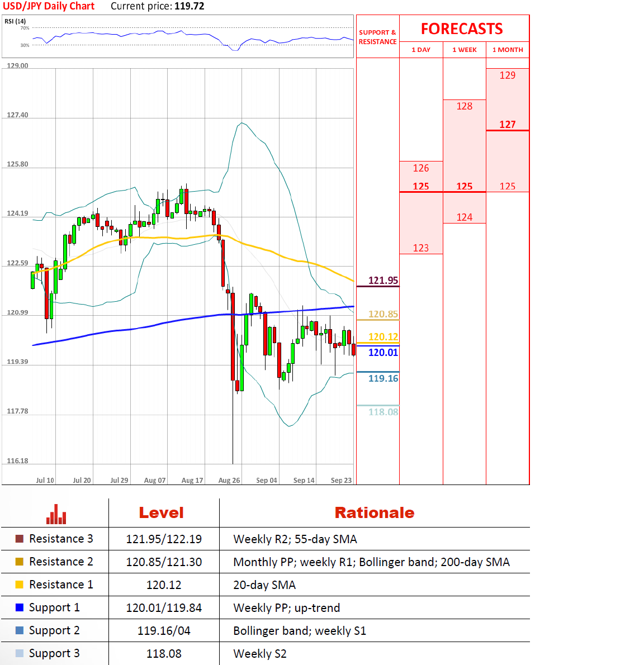This screenshot has height=665, width=644.
Task: Click the 126 value in 1 day forecast
Action: coord(421,168)
